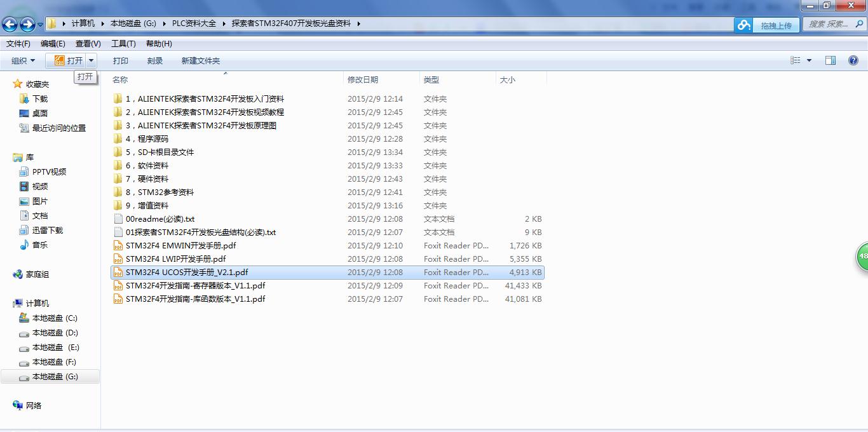Select 本地磁盘 (D:) drive
Image resolution: width=868 pixels, height=432 pixels.
tap(55, 333)
